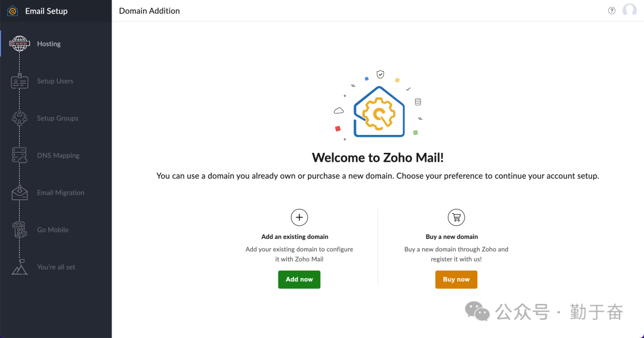644x338 pixels.
Task: Open help via the question mark icon
Action: [x=612, y=11]
